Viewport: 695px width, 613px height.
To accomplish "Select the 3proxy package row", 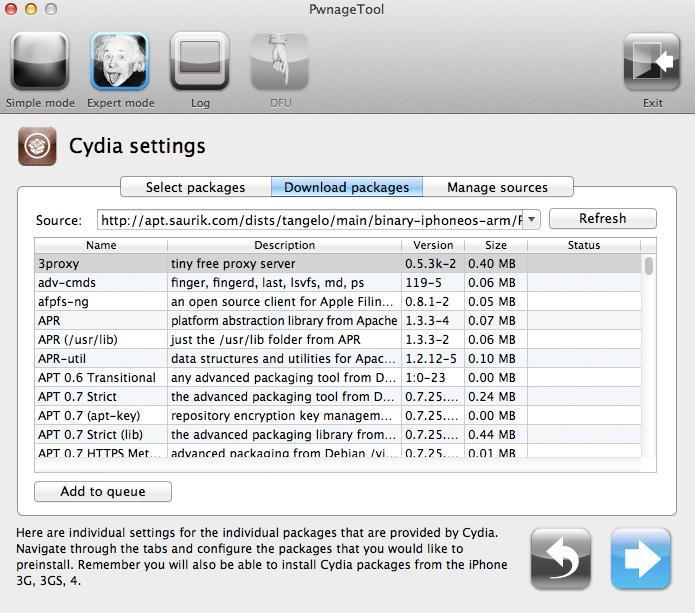I will pyautogui.click(x=100, y=264).
